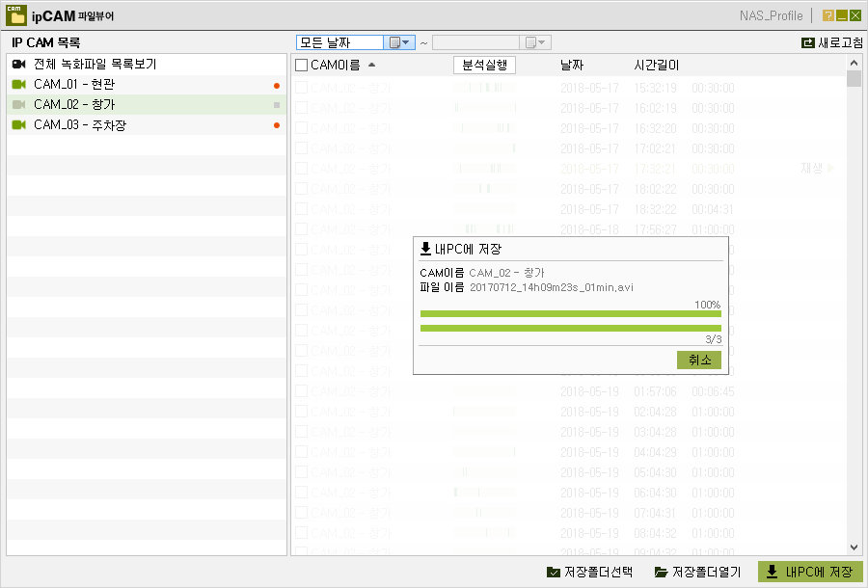Screen dimensions: 868x588
Task: Click the 모든 날짜 date field
Action: tap(339, 42)
